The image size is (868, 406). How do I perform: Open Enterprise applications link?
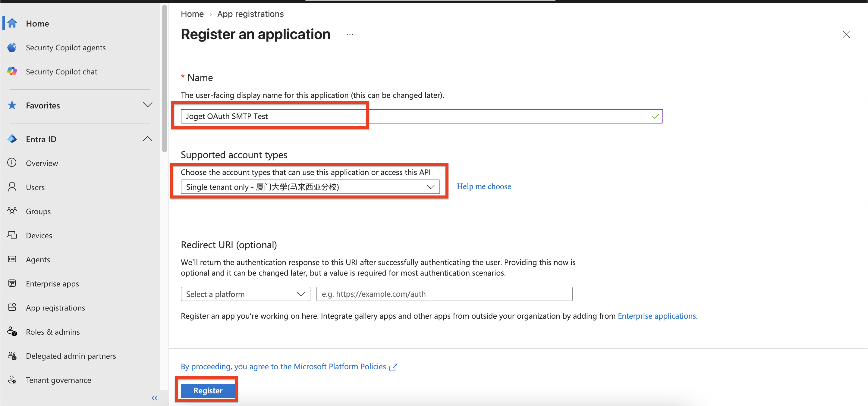(656, 316)
